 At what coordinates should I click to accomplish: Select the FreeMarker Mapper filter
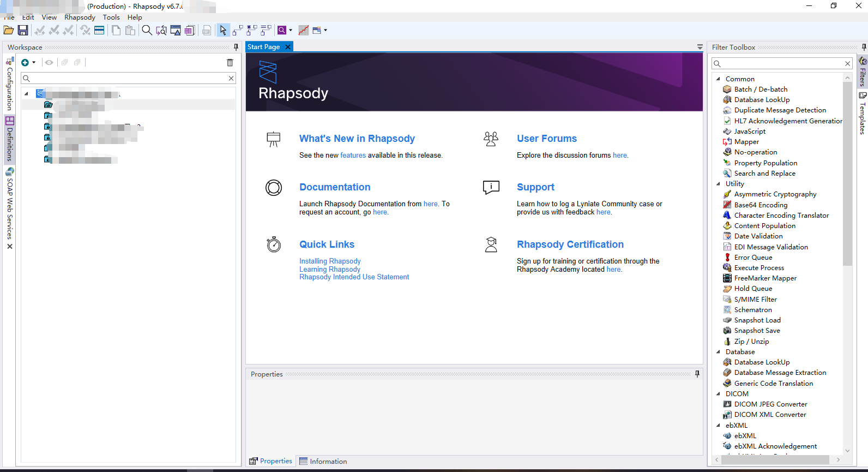[759, 278]
